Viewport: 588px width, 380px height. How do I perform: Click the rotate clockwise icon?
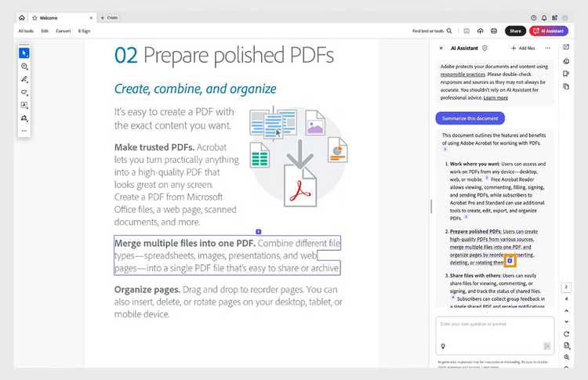point(566,334)
